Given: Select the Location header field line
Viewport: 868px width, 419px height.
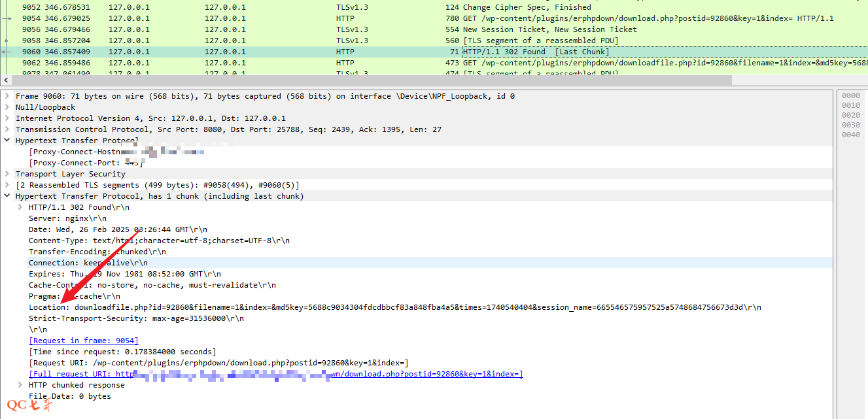Looking at the screenshot, I should point(392,307).
